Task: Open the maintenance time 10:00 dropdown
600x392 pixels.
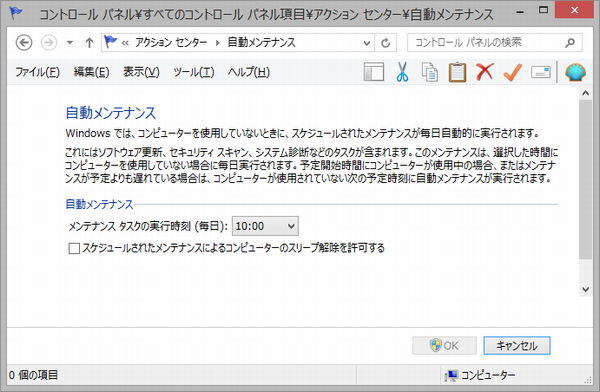Action: click(265, 226)
